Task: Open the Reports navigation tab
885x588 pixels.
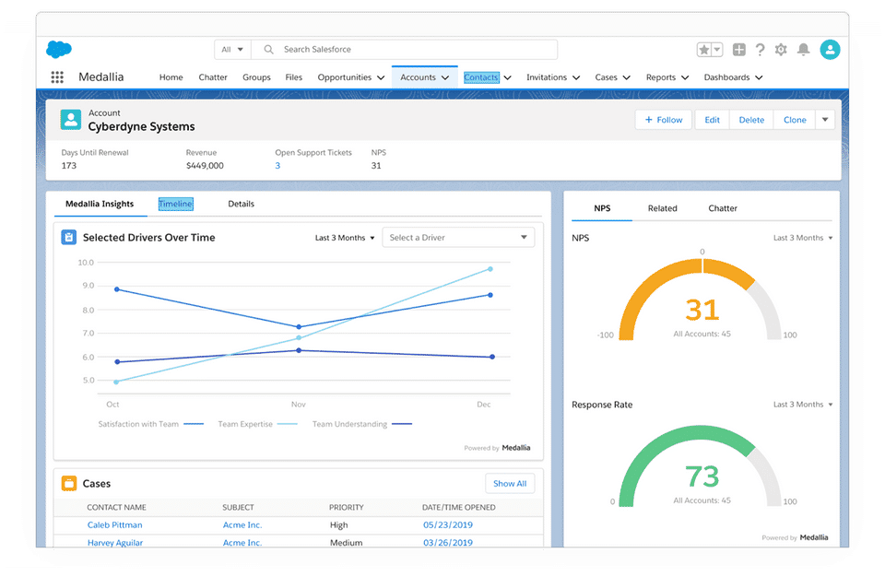Action: click(660, 77)
